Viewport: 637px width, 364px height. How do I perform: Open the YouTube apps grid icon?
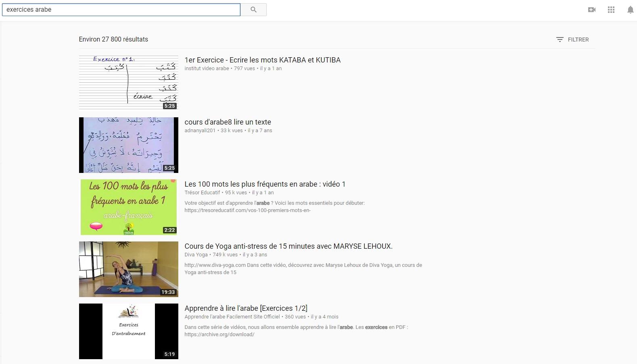tap(611, 10)
